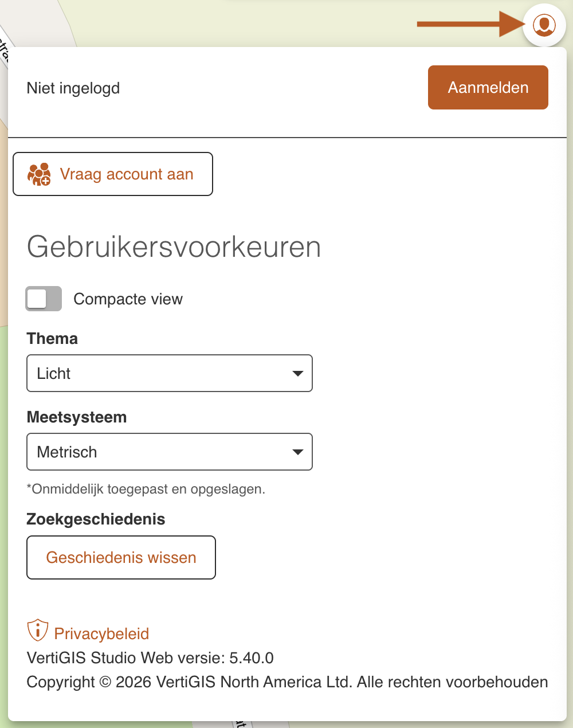573x728 pixels.
Task: Toggle the Compacte view switch
Action: pyautogui.click(x=44, y=299)
